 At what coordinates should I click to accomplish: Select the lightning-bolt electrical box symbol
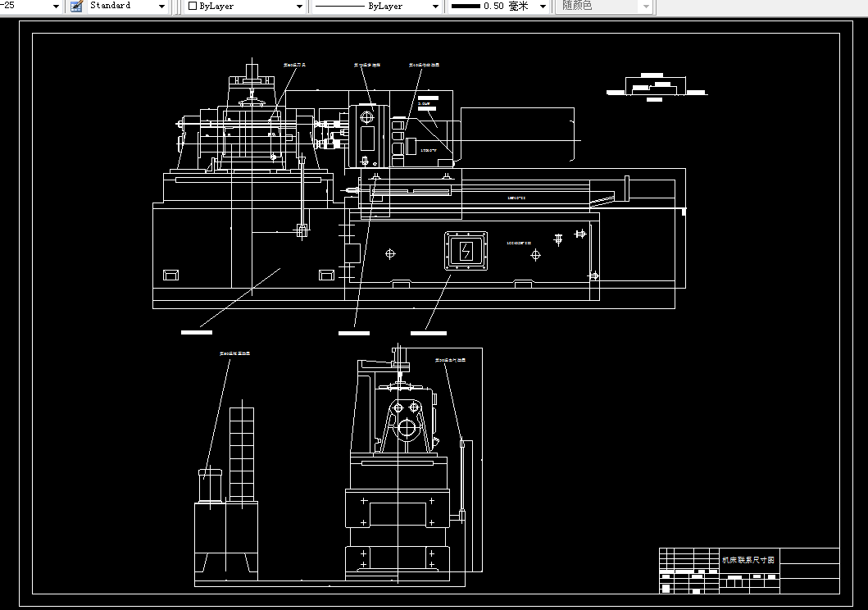466,252
